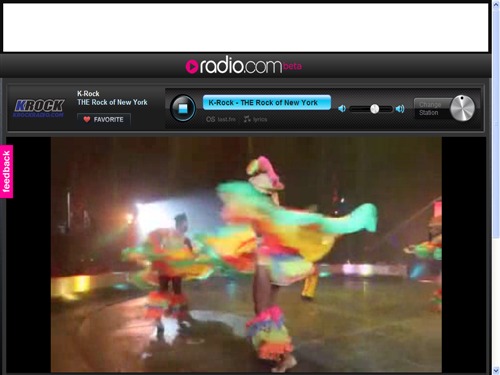Screen dimensions: 500x375
Task: Click the K-Rock station name text
Action: pos(88,94)
